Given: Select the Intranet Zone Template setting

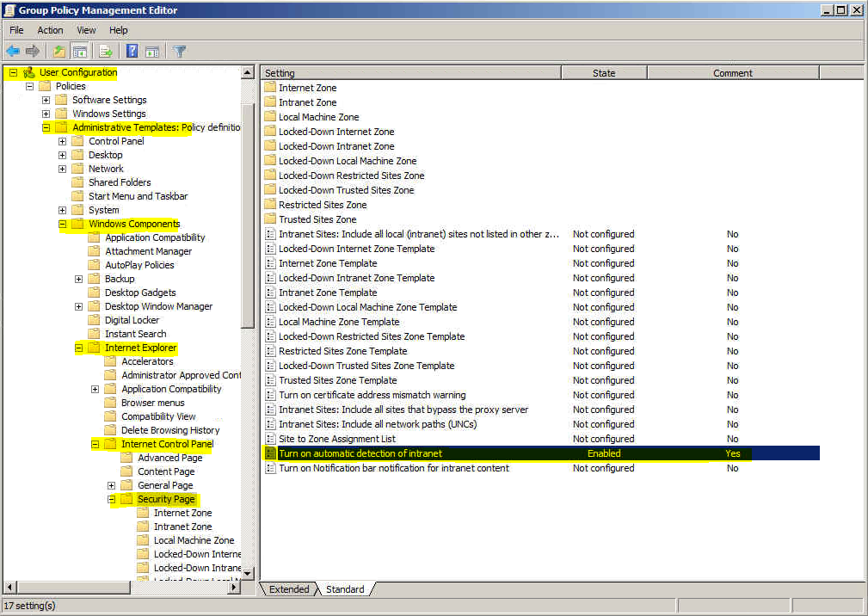Looking at the screenshot, I should pyautogui.click(x=540, y=293).
